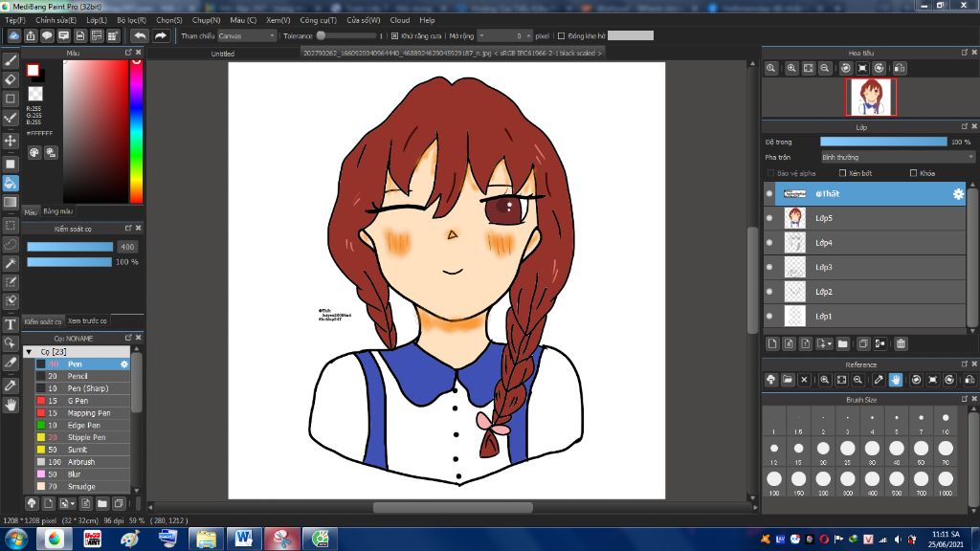
Task: Open Microsoft Word from the taskbar
Action: (x=243, y=539)
